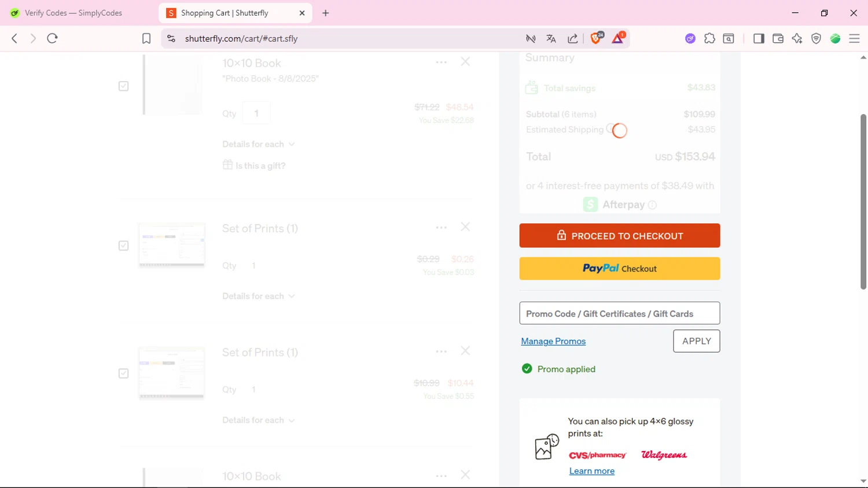
Task: Open more options for $10.99 prints
Action: coord(442,351)
